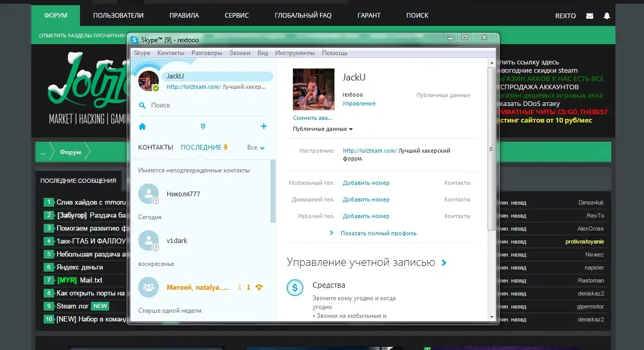Image resolution: width=644 pixels, height=350 pixels.
Task: Open the Все contacts filter dropdown
Action: point(256,147)
